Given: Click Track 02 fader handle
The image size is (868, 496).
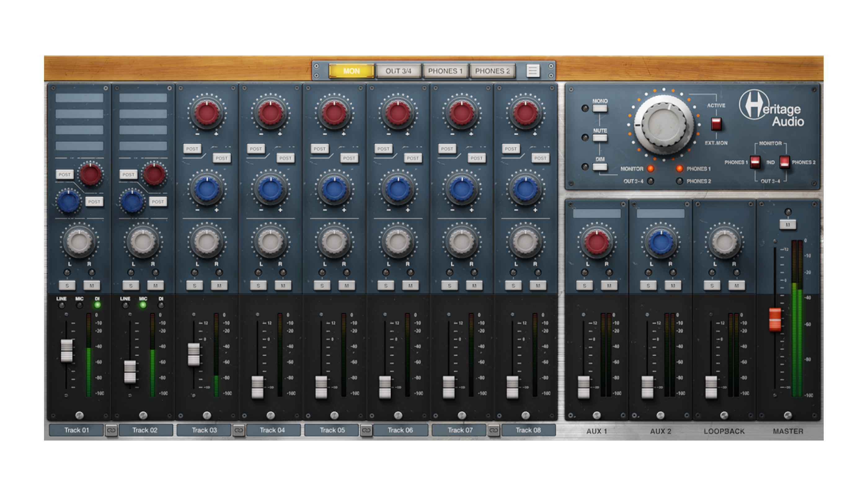Looking at the screenshot, I should [x=130, y=372].
